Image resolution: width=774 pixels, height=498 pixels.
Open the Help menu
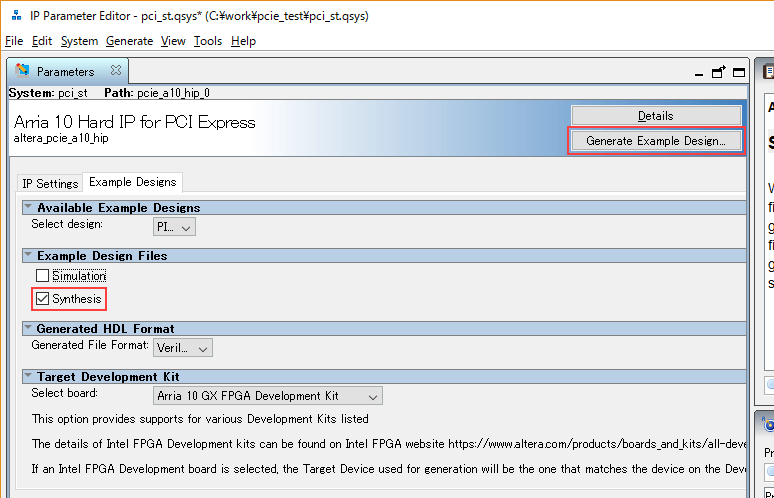(x=243, y=41)
